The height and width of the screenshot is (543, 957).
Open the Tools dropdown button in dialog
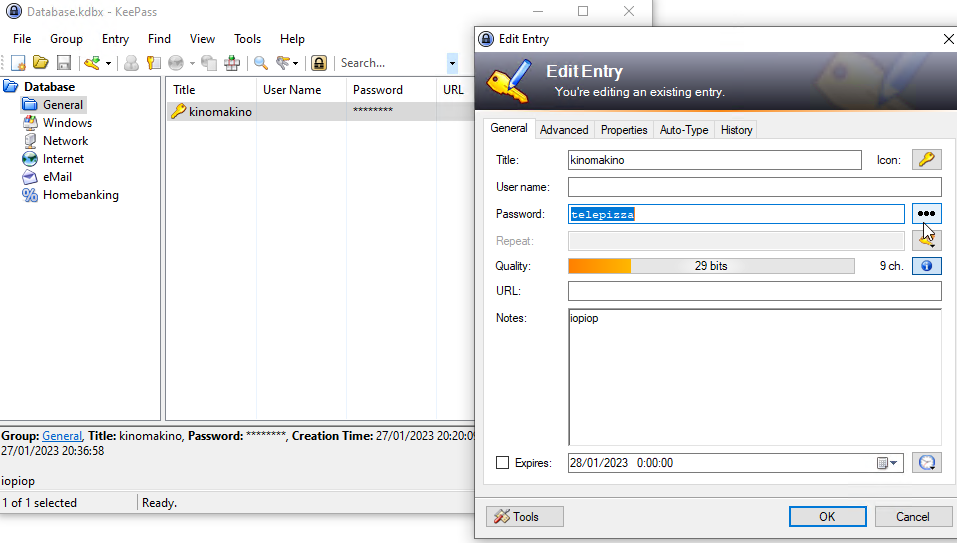[525, 517]
